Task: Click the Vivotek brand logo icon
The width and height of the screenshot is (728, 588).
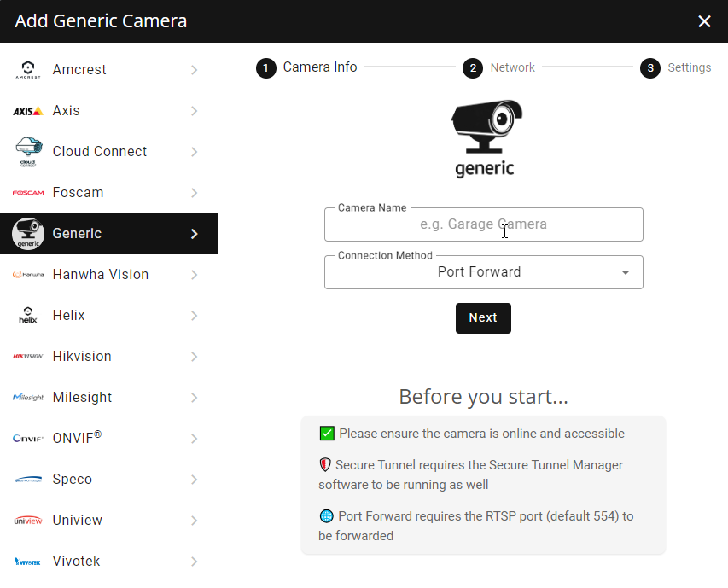Action: pos(28,562)
